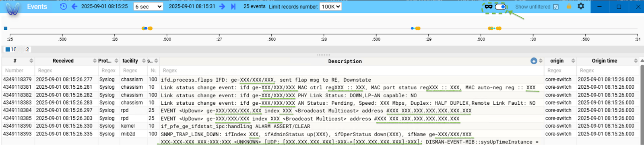The image size is (644, 145).
Task: Toggle the anonymization switch
Action: click(x=500, y=6)
